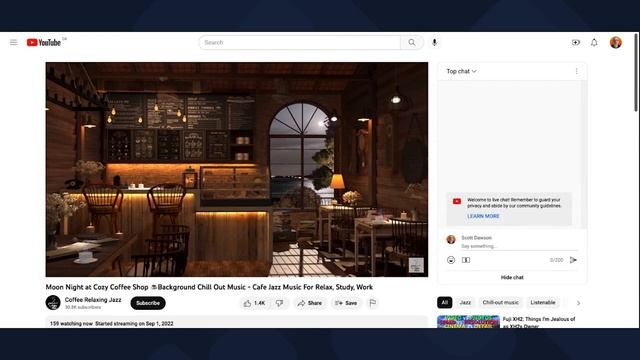Click the channel watermark on video
The height and width of the screenshot is (360, 640).
416,265
